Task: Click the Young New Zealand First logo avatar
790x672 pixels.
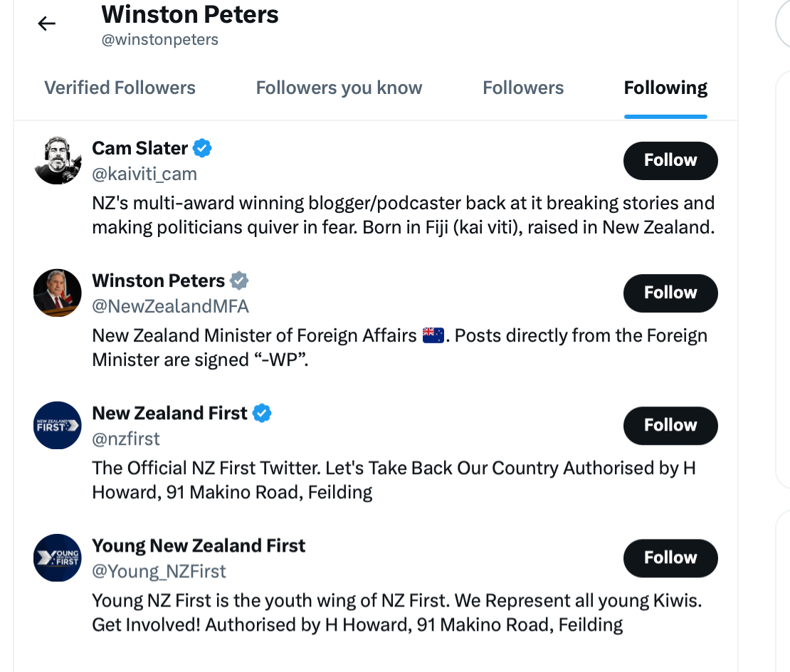Action: point(57,557)
